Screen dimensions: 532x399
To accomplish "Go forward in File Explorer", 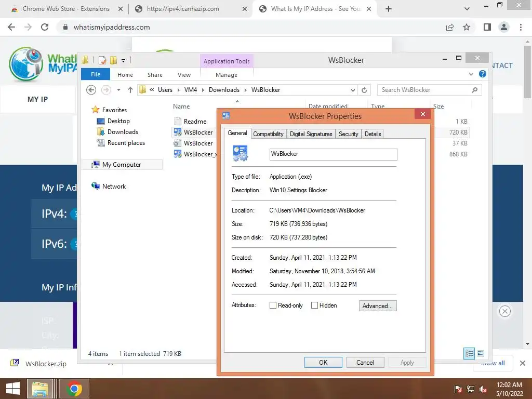I will coord(106,90).
